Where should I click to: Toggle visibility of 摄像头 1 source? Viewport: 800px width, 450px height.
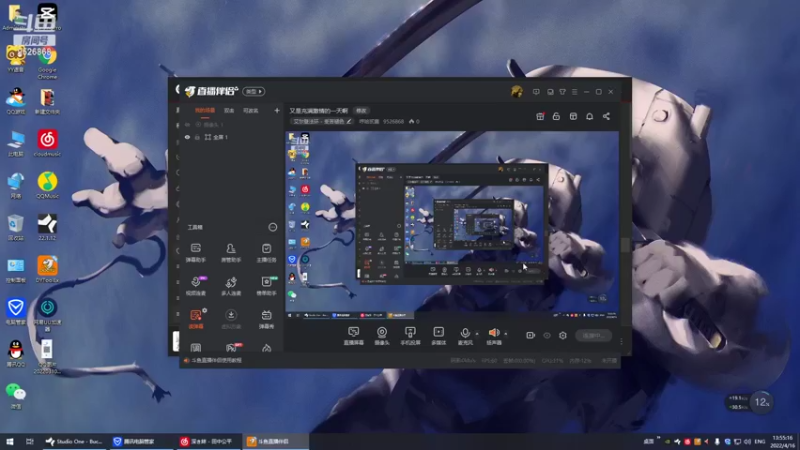click(x=187, y=124)
